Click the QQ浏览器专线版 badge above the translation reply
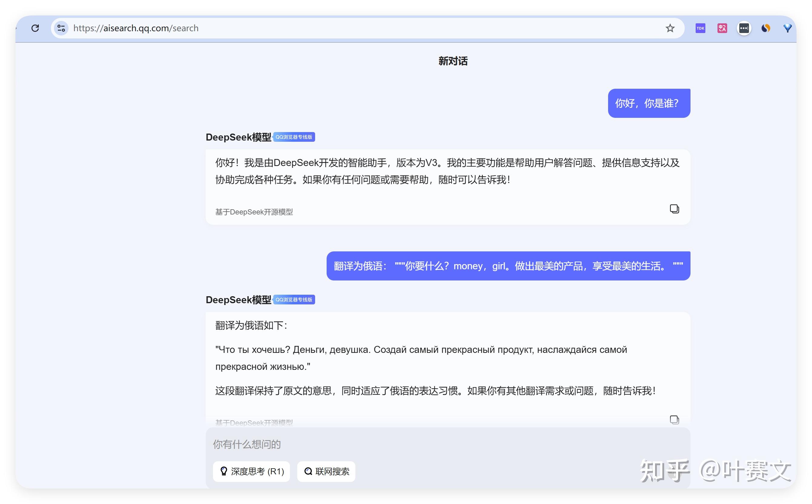 [x=294, y=300]
